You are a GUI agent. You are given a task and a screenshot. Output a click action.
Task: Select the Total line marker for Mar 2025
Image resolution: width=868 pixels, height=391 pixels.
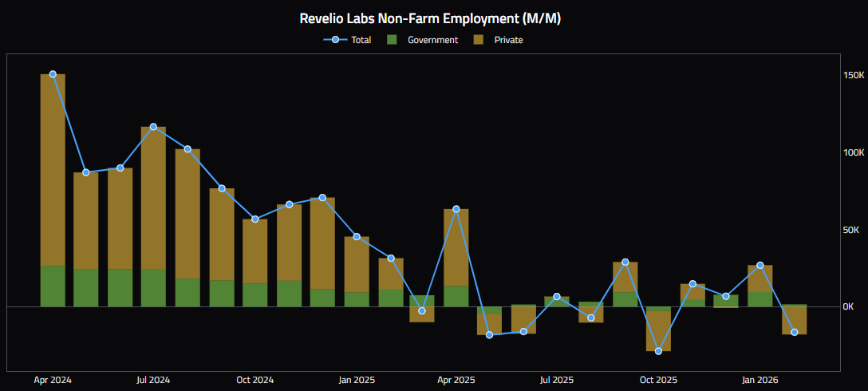pos(422,310)
